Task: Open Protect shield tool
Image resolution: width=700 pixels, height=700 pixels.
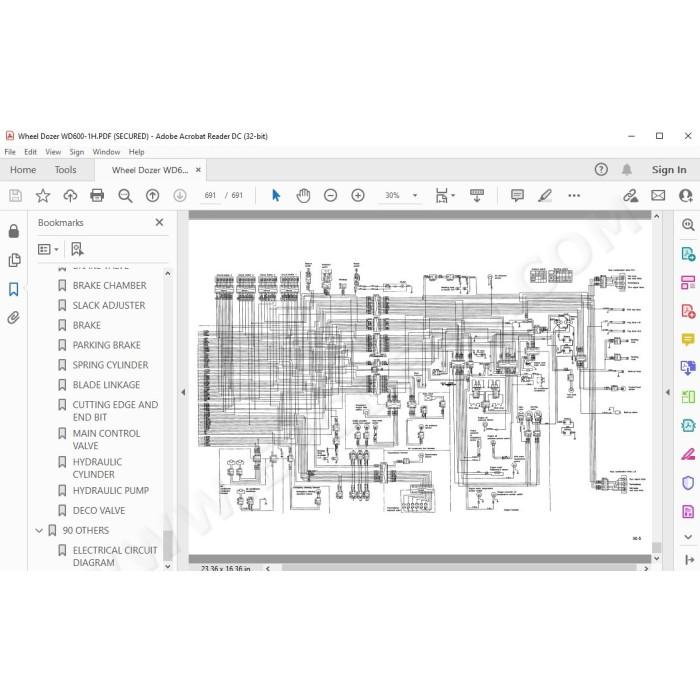Action: (688, 483)
